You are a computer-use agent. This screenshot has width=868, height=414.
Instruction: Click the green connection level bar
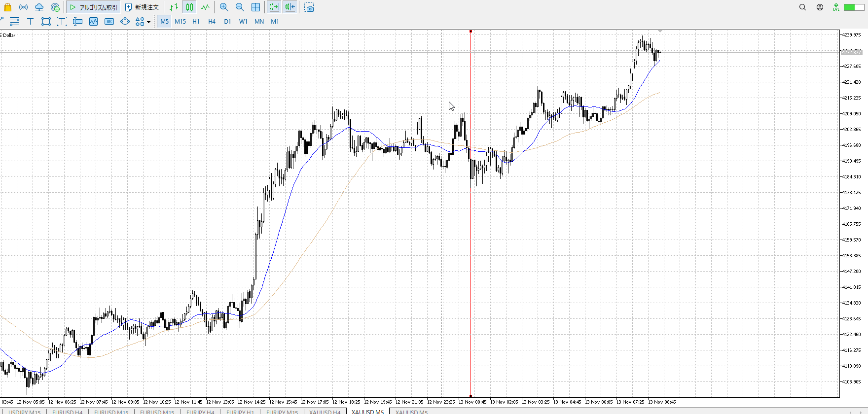(853, 7)
